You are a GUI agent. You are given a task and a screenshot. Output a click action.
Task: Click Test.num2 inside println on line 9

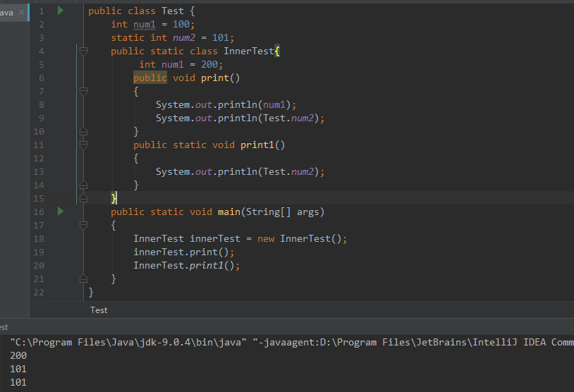289,118
